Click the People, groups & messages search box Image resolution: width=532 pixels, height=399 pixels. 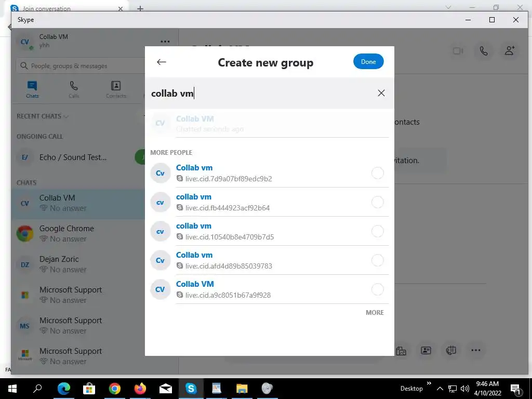82,66
